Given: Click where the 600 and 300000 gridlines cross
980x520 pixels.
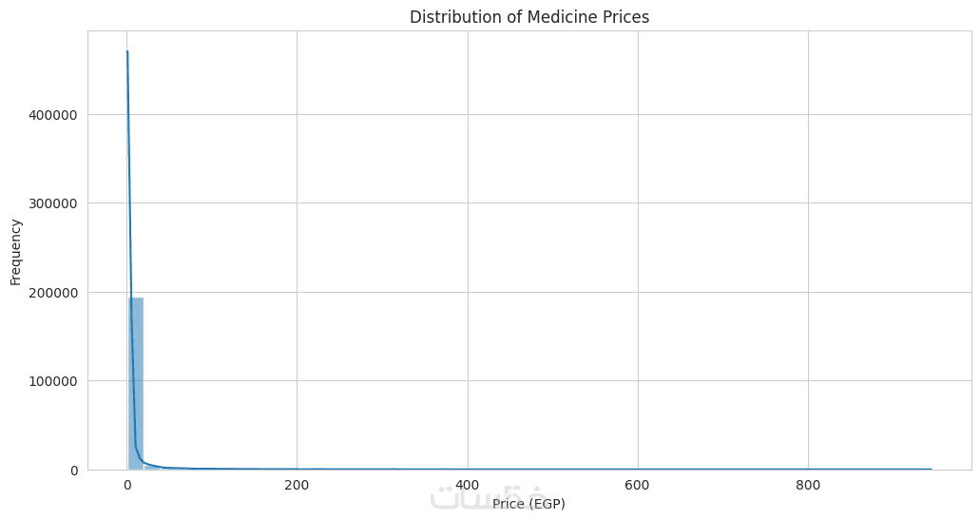Looking at the screenshot, I should pos(638,202).
